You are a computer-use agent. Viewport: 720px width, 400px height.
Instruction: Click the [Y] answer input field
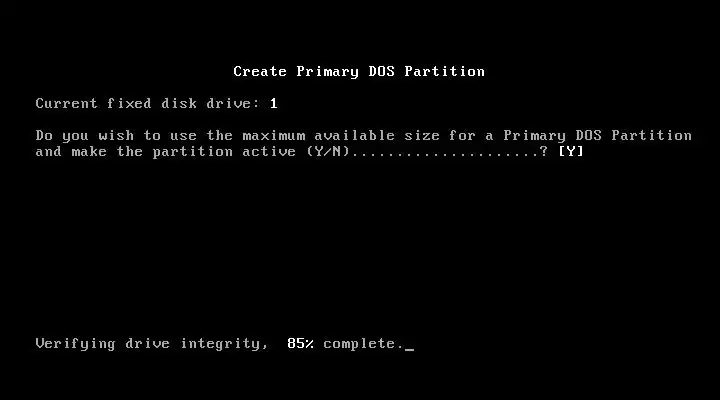[571, 152]
